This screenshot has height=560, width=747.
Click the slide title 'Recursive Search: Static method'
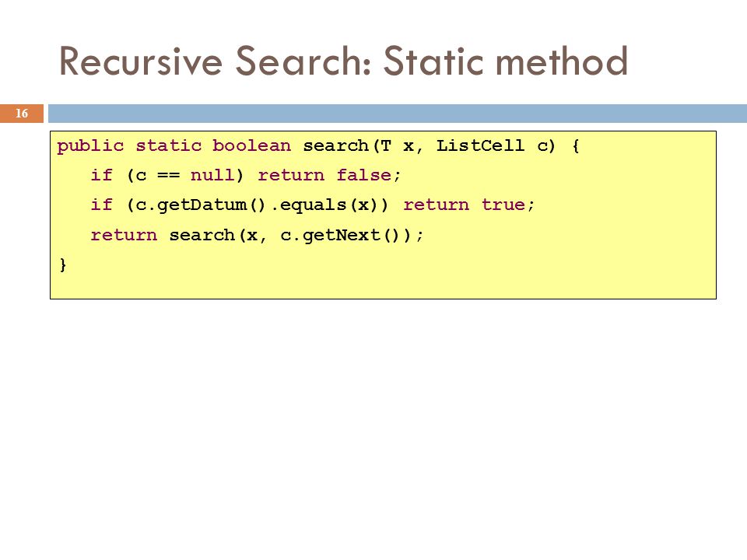point(343,61)
